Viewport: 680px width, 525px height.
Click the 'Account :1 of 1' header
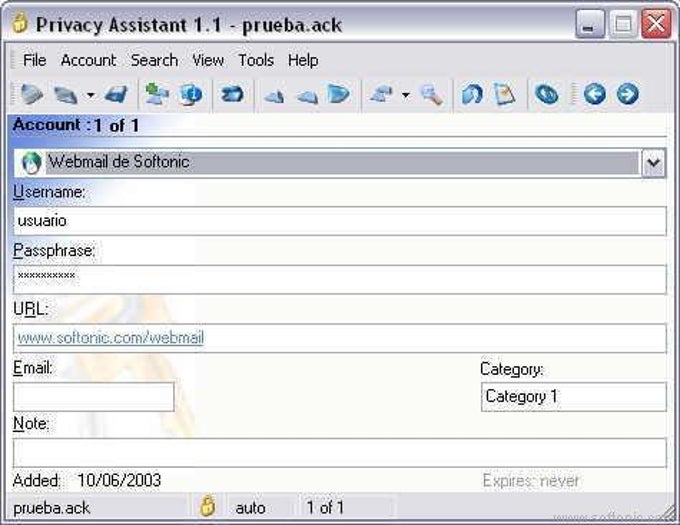pyautogui.click(x=76, y=126)
